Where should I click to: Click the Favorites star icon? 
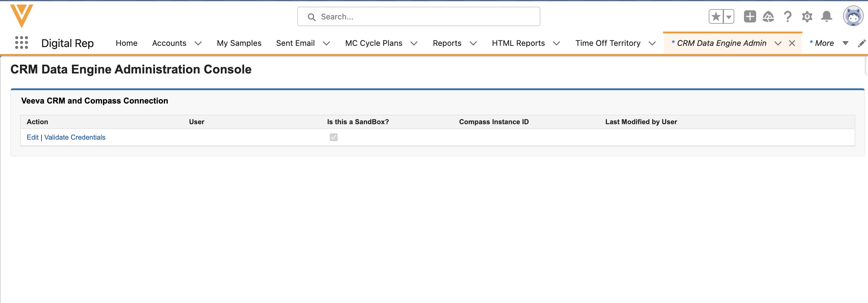click(x=716, y=16)
